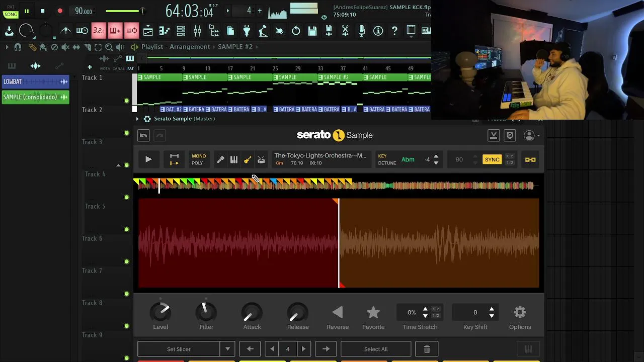The width and height of the screenshot is (644, 362).
Task: Switch to SONG mode toggle
Action: (x=11, y=14)
